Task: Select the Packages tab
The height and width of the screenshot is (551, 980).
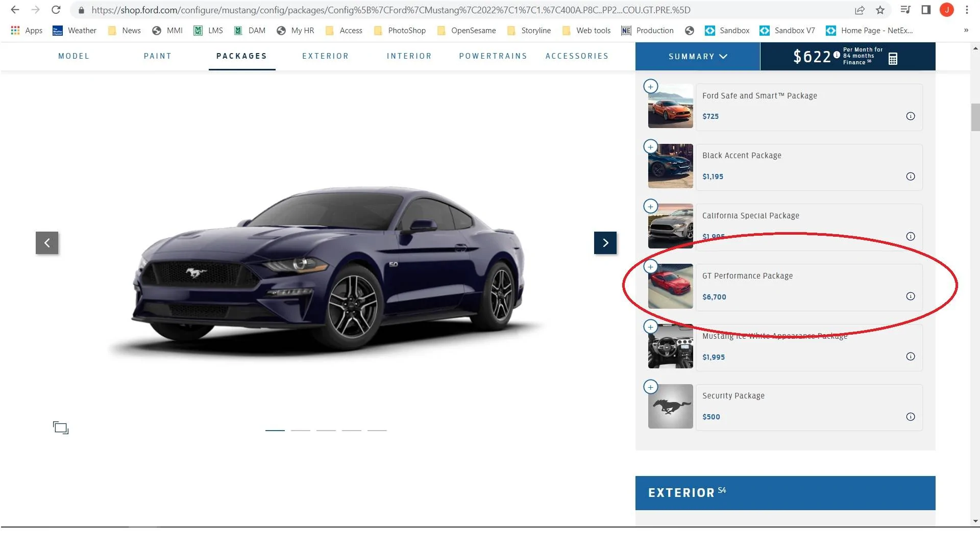Action: (242, 56)
